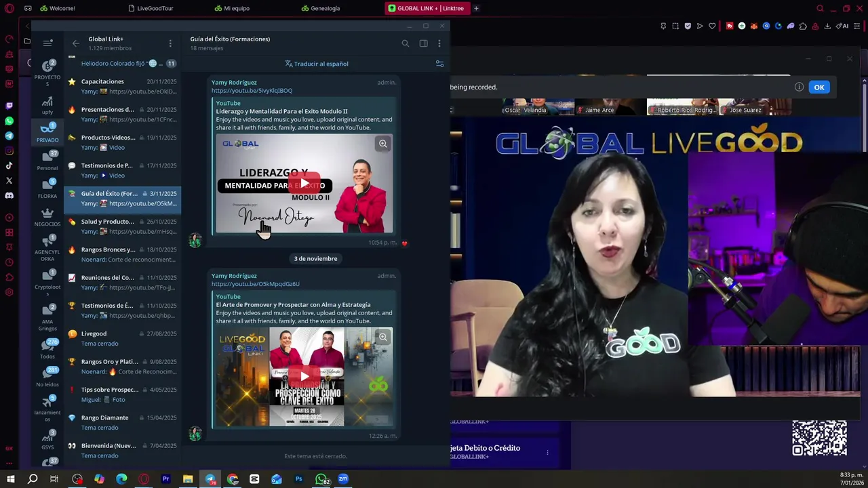Open the Livegood closed topic
This screenshot has width=868, height=488.
pyautogui.click(x=123, y=338)
